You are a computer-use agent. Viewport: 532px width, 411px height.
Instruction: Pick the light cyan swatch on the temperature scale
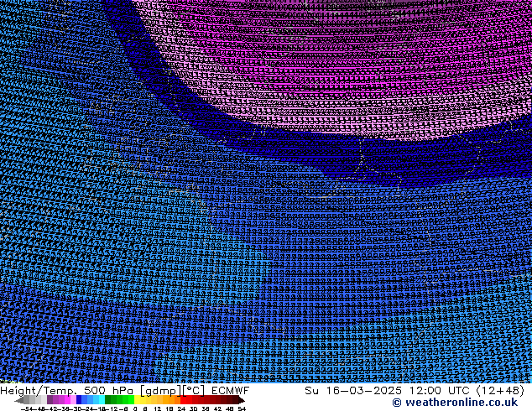point(102,399)
